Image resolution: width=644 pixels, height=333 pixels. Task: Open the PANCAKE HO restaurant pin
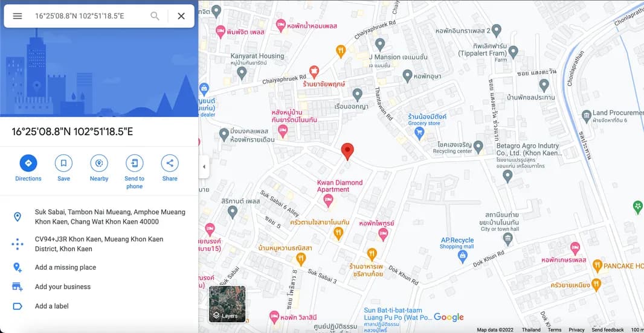597,266
